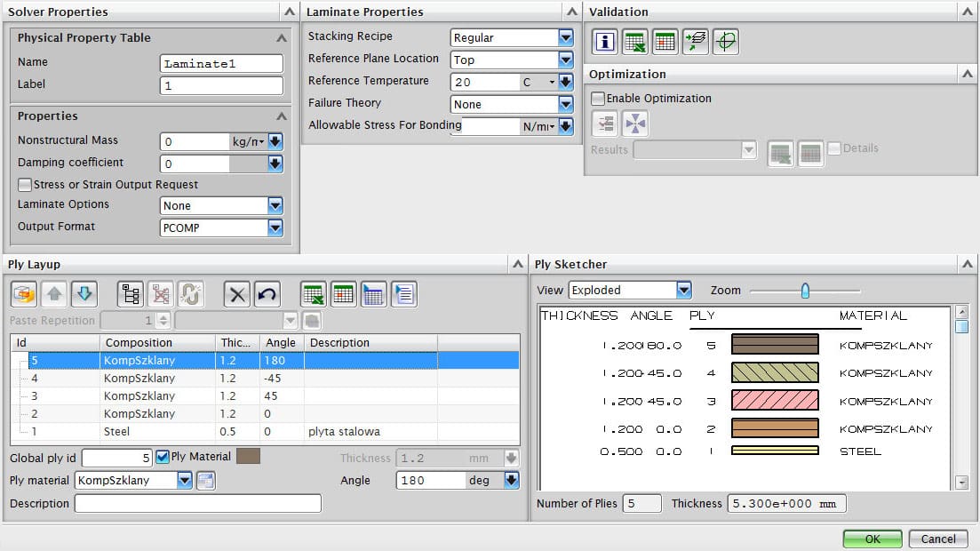Click the information icon in Validation
The height and width of the screenshot is (551, 980).
click(605, 41)
